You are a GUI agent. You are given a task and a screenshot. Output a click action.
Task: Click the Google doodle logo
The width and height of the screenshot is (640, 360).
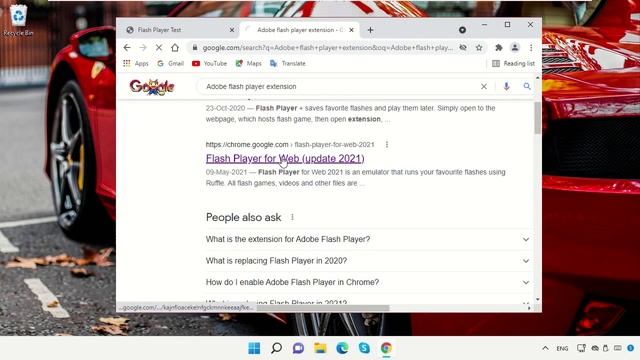152,87
